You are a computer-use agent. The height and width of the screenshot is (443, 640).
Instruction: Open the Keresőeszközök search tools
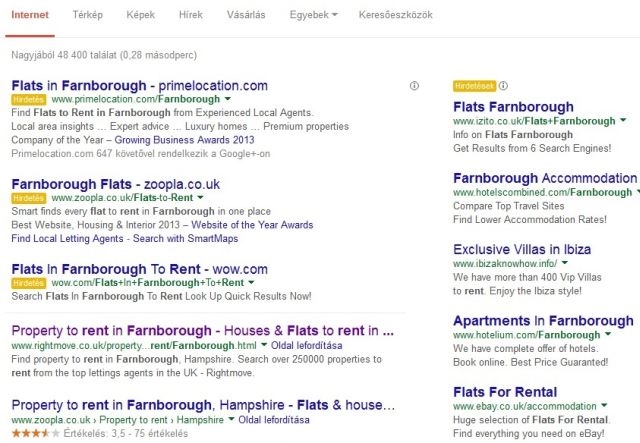click(396, 15)
